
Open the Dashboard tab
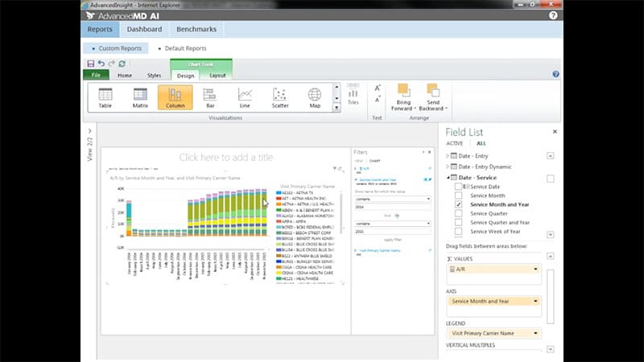click(144, 29)
